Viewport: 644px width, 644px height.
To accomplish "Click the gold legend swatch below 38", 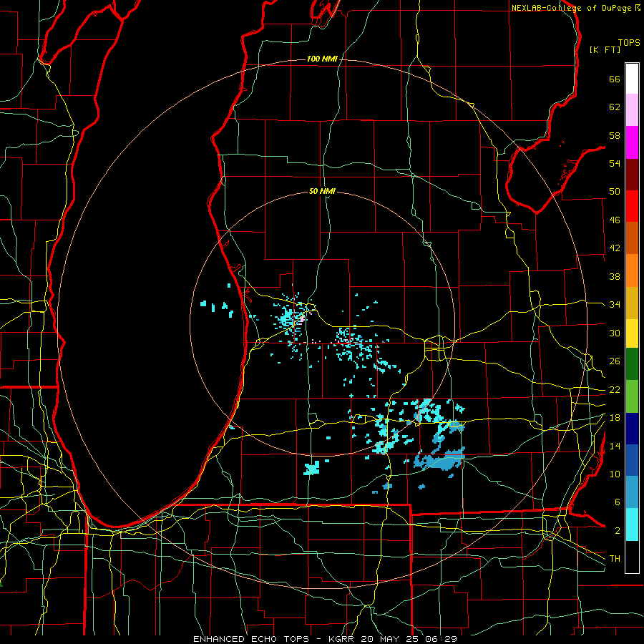I will pyautogui.click(x=632, y=303).
